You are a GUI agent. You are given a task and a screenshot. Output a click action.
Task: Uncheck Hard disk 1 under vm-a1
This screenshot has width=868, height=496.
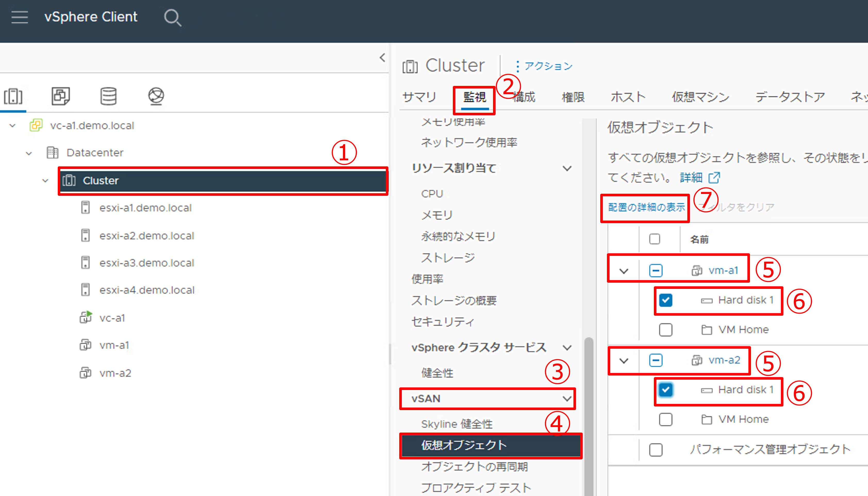[665, 300]
